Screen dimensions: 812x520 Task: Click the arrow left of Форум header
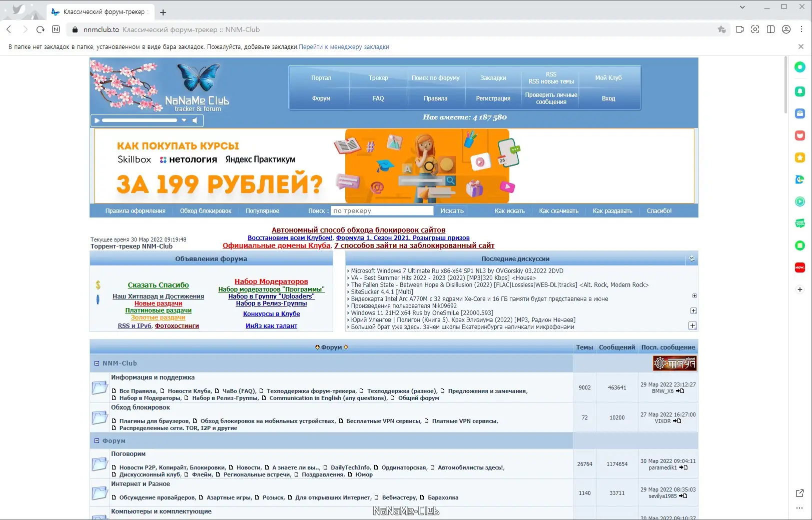tap(317, 347)
